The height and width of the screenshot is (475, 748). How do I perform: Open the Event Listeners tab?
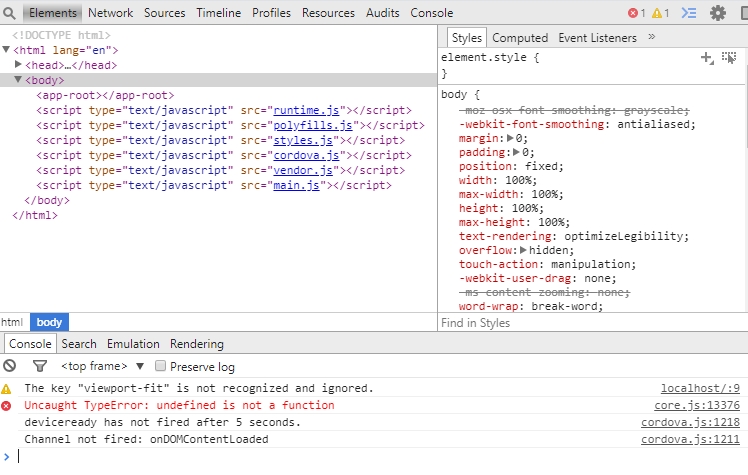click(x=597, y=38)
